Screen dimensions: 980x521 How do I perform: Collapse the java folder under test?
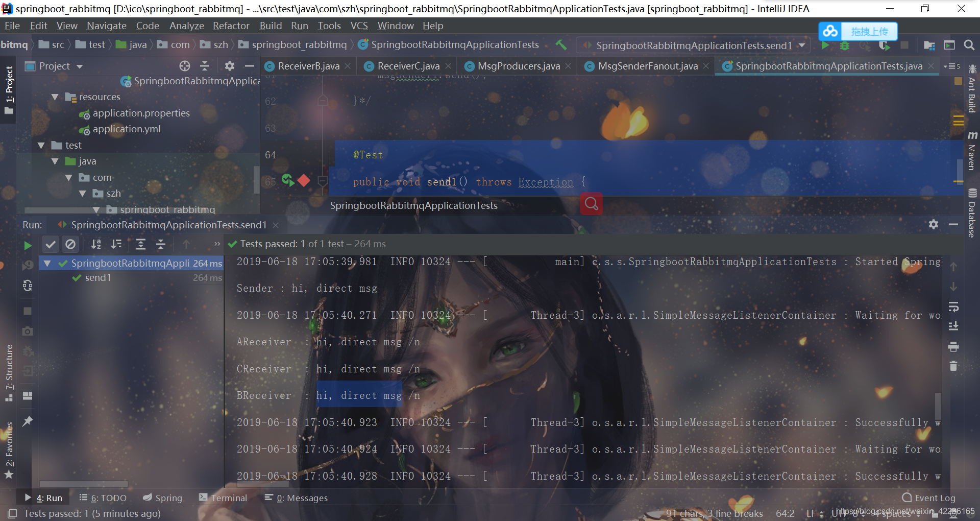pos(55,161)
